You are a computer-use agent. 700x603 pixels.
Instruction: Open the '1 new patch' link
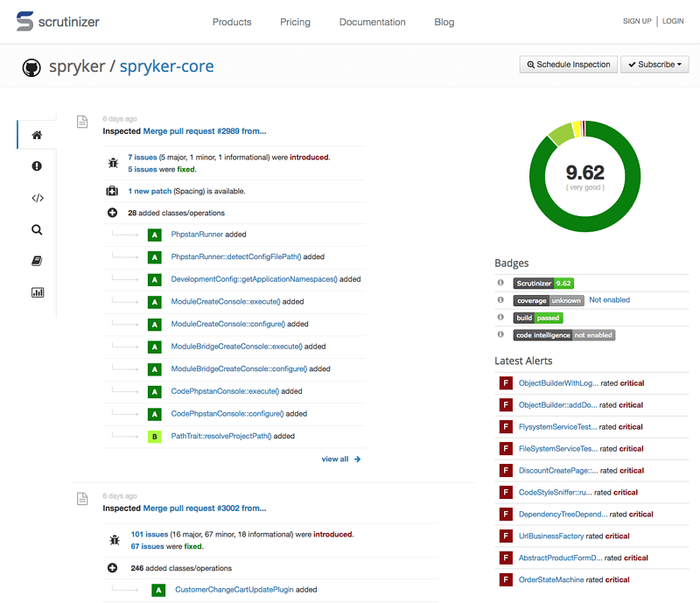(x=150, y=191)
